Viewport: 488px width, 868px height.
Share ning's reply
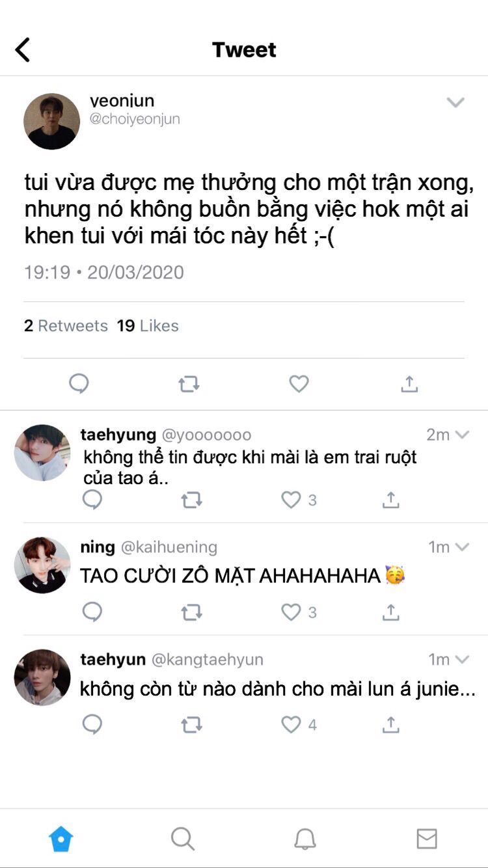point(390,612)
